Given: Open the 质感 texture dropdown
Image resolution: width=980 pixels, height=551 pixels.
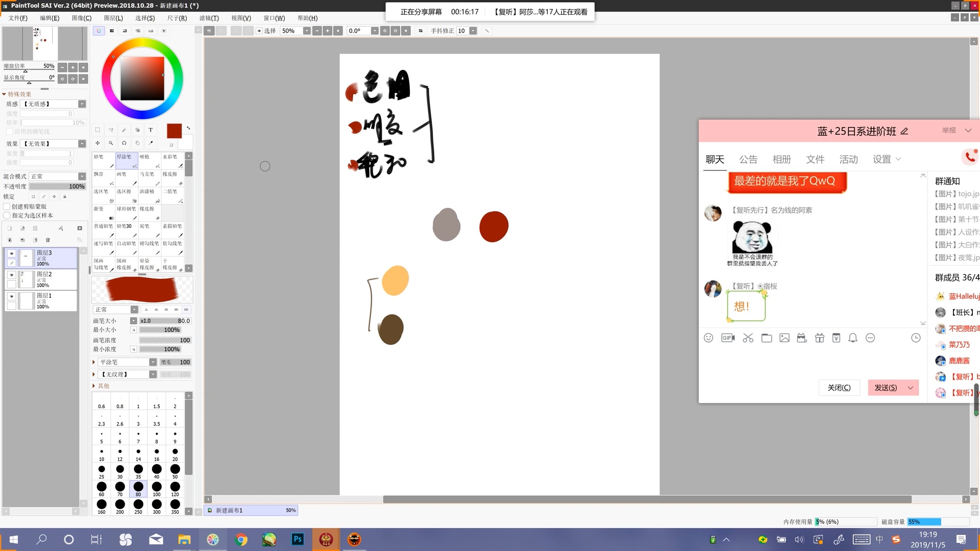Looking at the screenshot, I should 54,104.
